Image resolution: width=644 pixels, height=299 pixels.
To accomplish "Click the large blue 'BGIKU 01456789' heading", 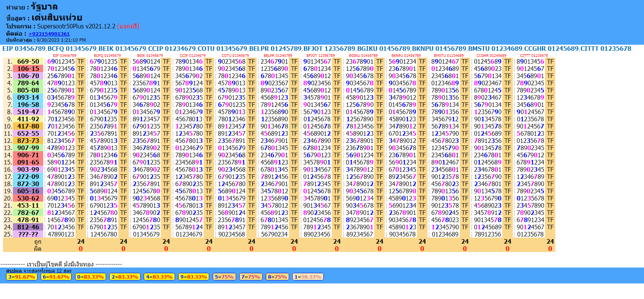I will point(384,49).
